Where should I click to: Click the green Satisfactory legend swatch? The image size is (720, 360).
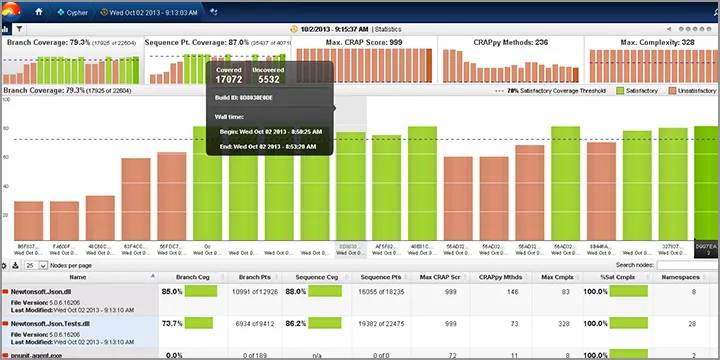click(620, 91)
